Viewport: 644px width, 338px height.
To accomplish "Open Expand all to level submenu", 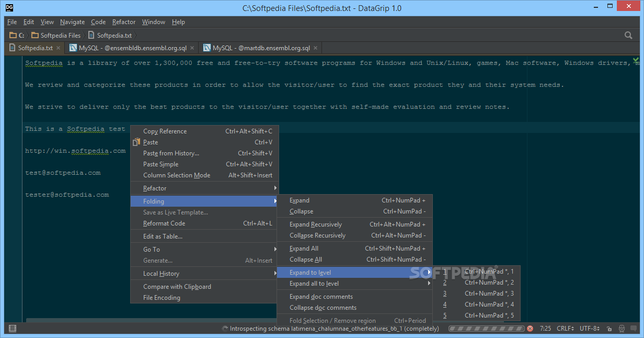I will coord(354,284).
